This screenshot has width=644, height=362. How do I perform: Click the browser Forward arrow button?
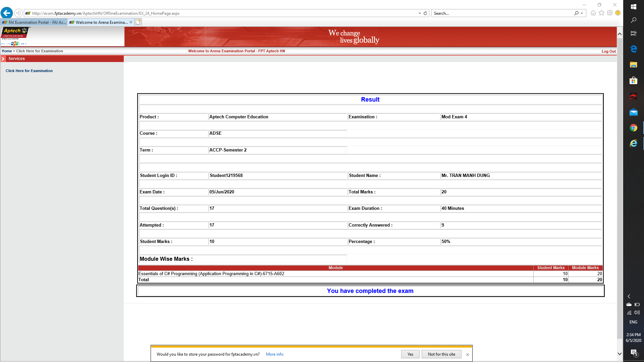pyautogui.click(x=18, y=13)
